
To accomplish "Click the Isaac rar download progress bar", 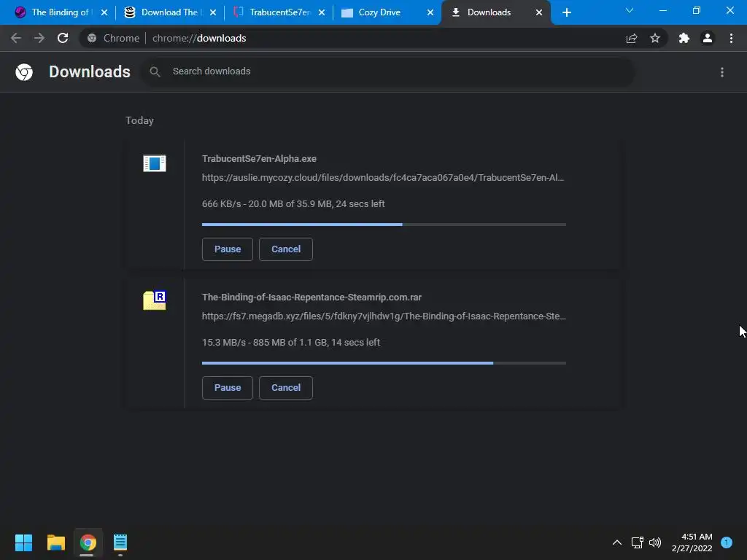I will tap(384, 363).
